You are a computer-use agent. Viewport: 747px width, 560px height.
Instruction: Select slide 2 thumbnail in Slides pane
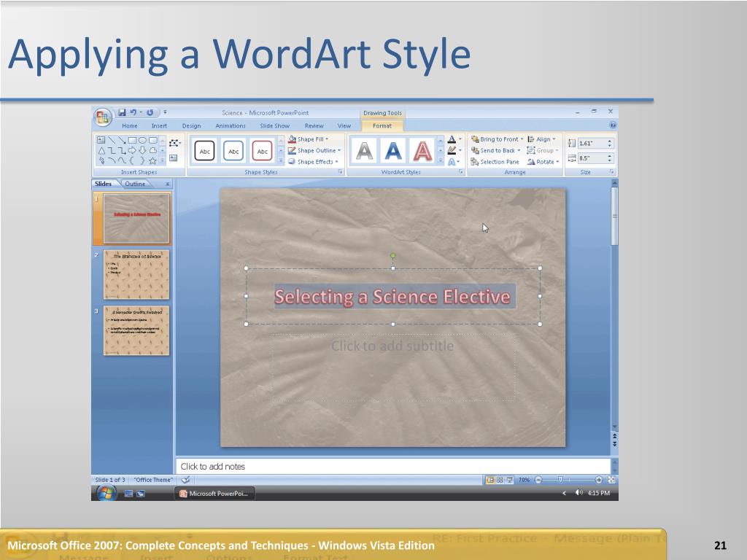(x=136, y=275)
